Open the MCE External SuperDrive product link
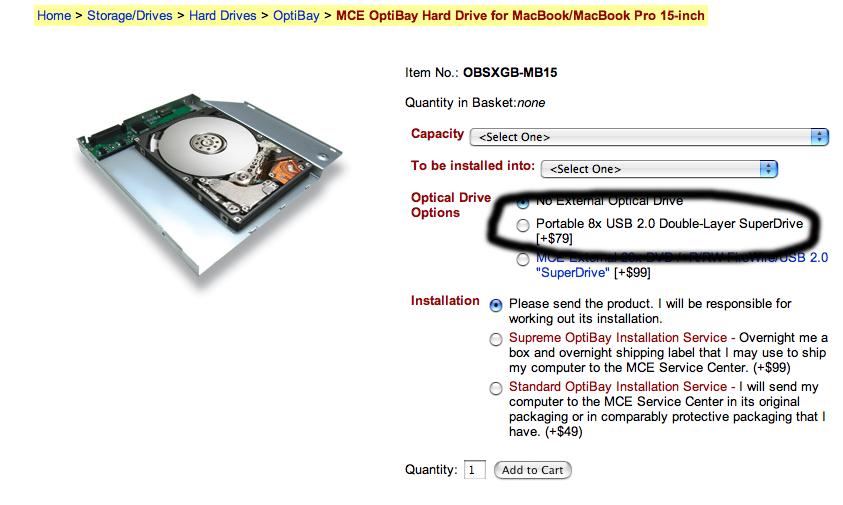The image size is (843, 505). [682, 265]
